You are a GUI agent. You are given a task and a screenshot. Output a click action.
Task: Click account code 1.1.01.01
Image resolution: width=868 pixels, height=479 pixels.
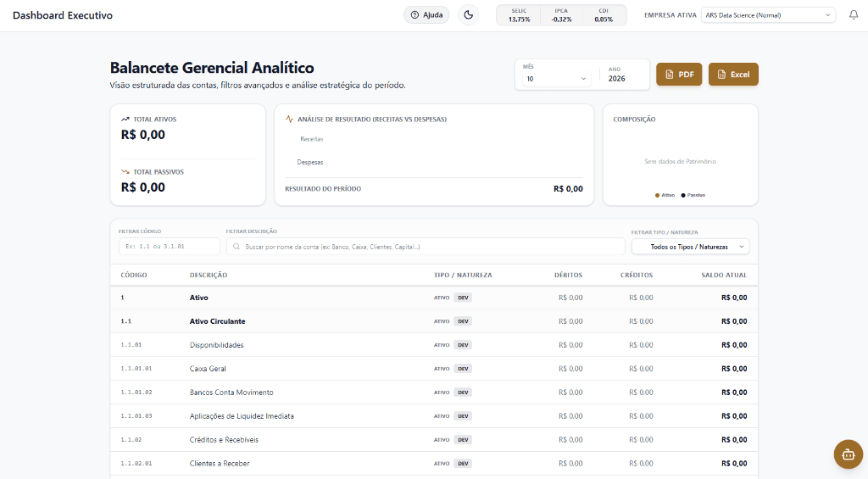click(x=136, y=369)
